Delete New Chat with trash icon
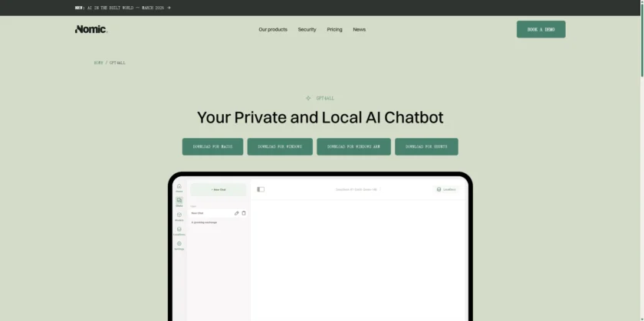Viewport: 644px width, 321px height. pos(244,213)
